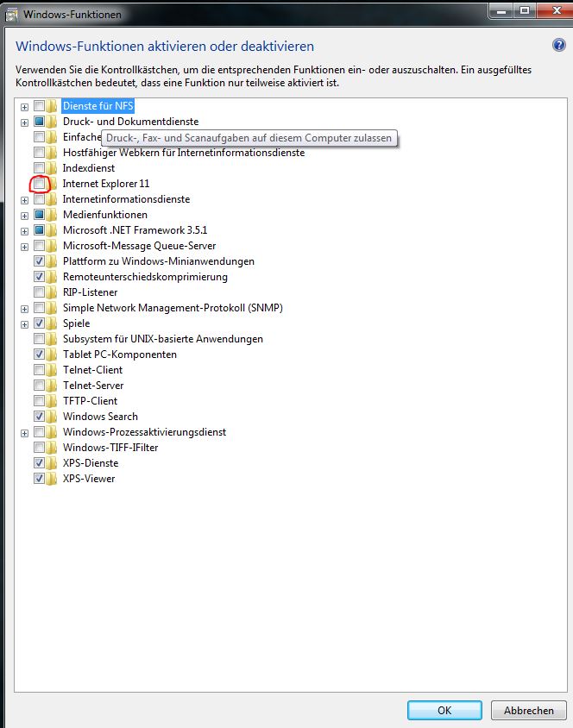
Task: Click the folder icon beside Microsoft .NET Framework 3.5.1
Action: tap(52, 230)
